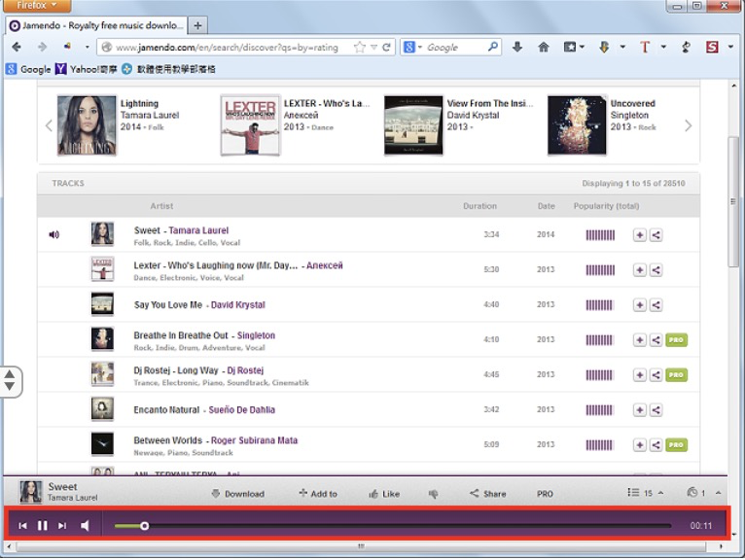Click the red S toolbar extension icon
This screenshot has width=745, height=560.
coord(712,47)
